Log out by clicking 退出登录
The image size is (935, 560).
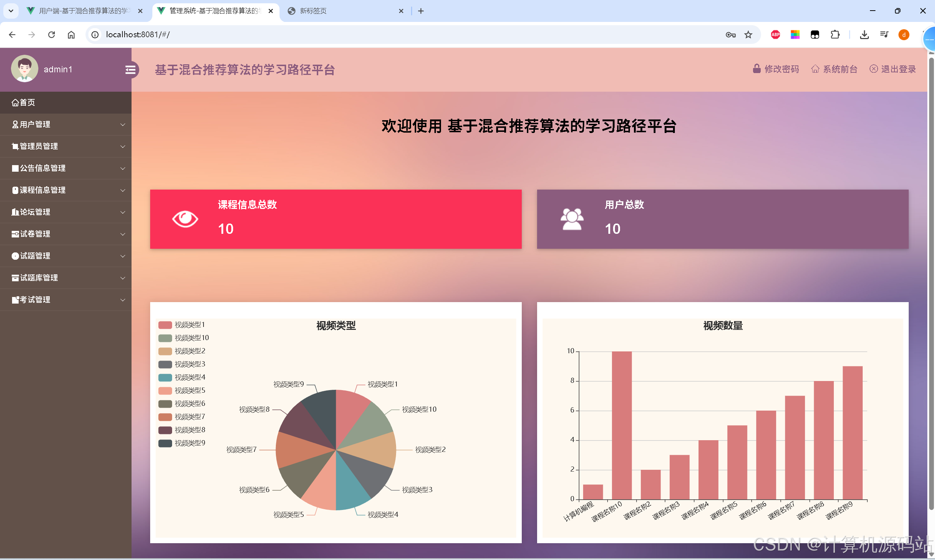pyautogui.click(x=898, y=69)
